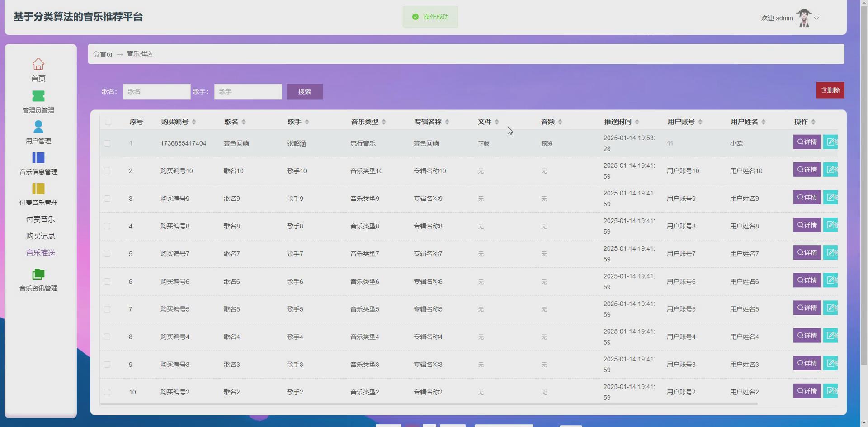Click the 搜索 search button
The width and height of the screenshot is (868, 427).
304,91
